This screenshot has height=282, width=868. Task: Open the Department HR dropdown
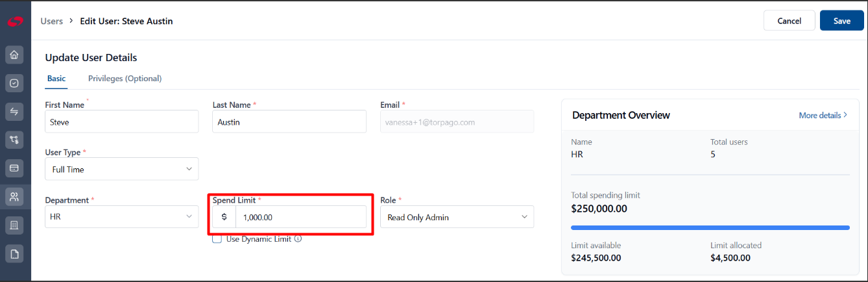(x=122, y=216)
